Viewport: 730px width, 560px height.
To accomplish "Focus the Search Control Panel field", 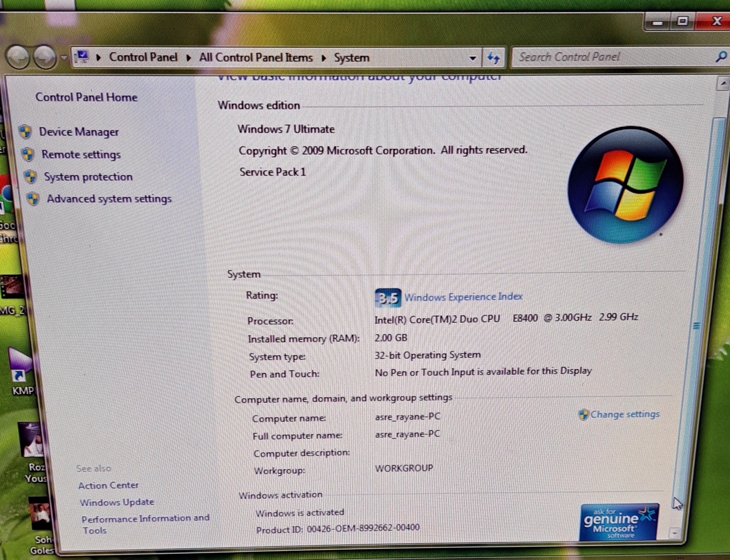I will [613, 57].
